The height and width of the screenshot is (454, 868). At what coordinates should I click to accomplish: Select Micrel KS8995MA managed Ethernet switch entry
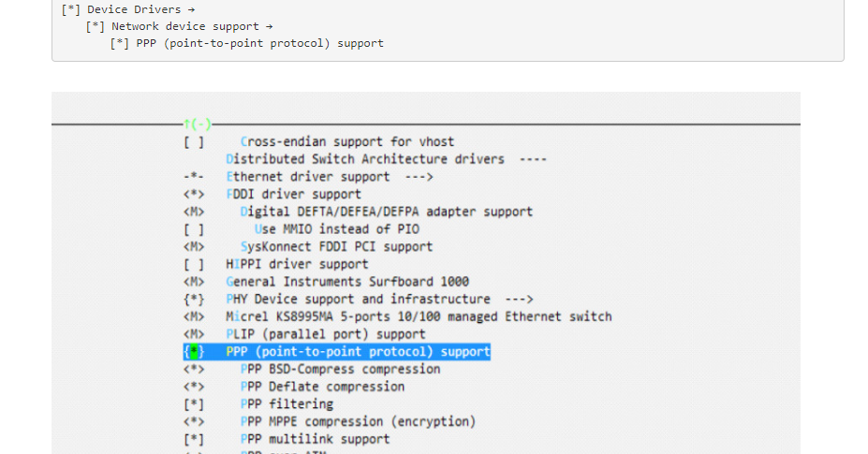coord(419,316)
